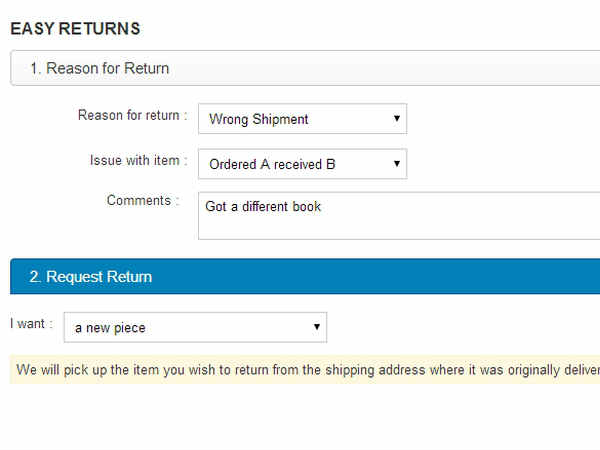
Task: Click the arrow on the a new piece dropdown
Action: pyautogui.click(x=317, y=327)
